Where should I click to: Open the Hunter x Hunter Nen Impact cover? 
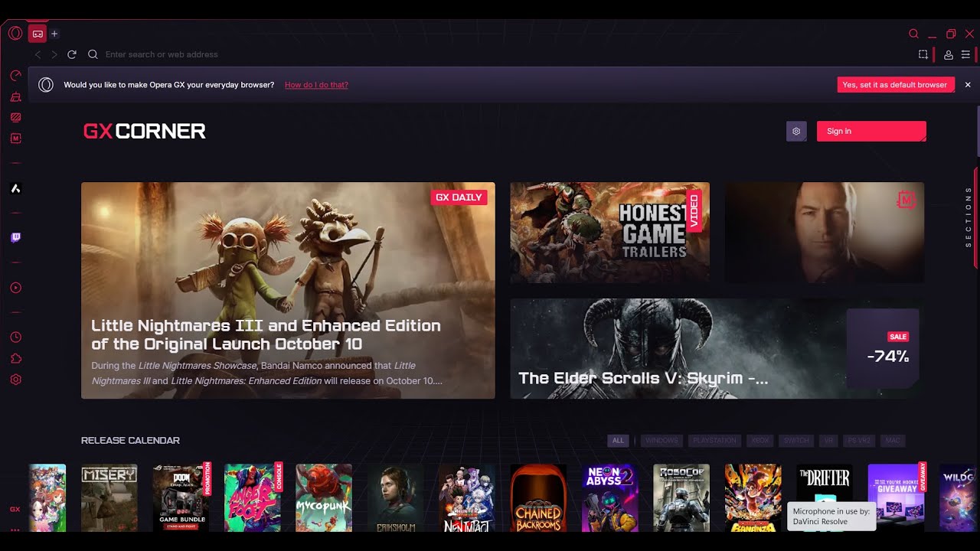coord(467,497)
